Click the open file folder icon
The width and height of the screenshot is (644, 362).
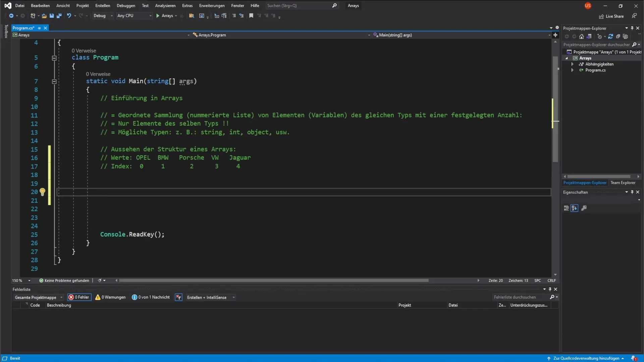(x=44, y=16)
